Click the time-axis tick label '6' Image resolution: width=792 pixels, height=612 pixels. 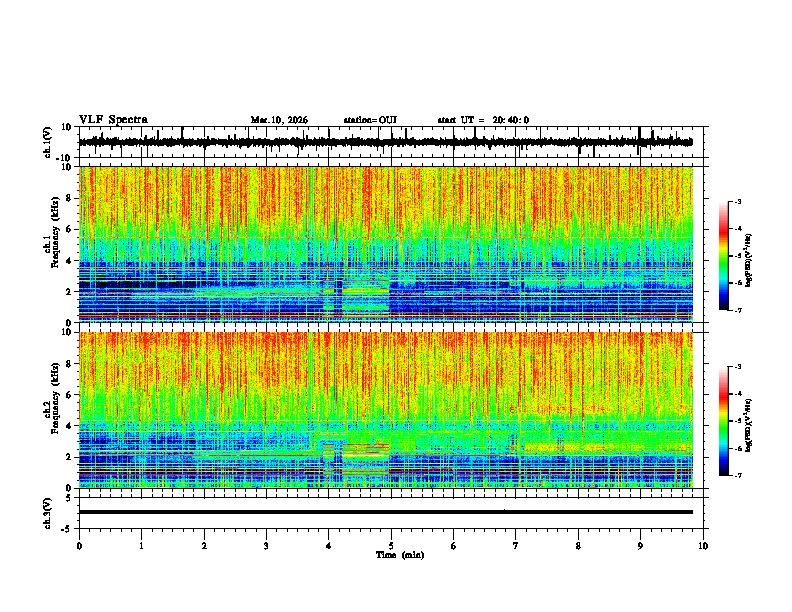[x=453, y=546]
